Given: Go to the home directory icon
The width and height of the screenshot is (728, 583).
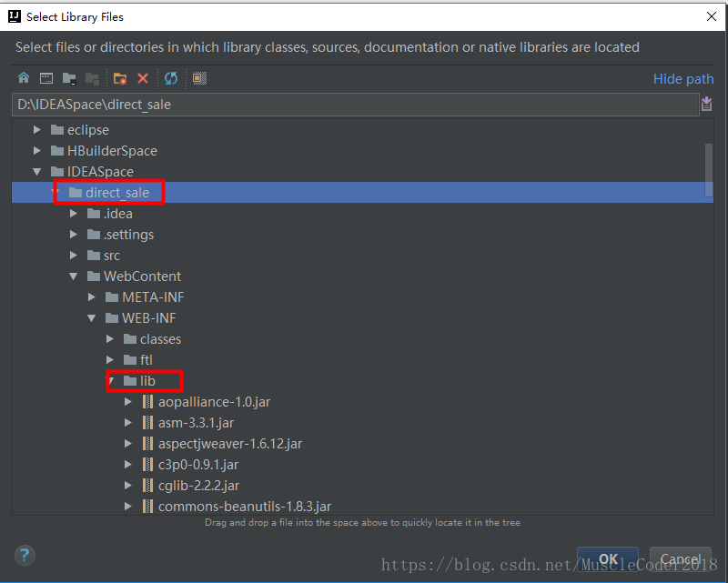Looking at the screenshot, I should 24,78.
